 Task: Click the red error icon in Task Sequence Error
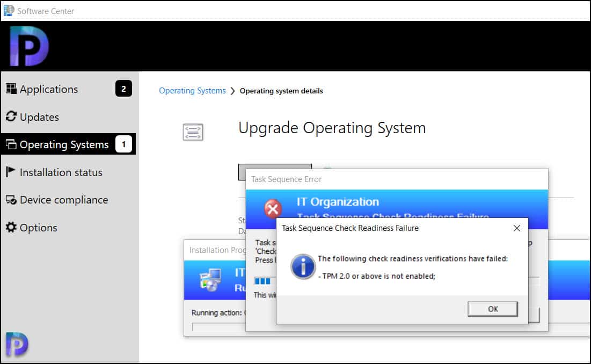(x=273, y=209)
